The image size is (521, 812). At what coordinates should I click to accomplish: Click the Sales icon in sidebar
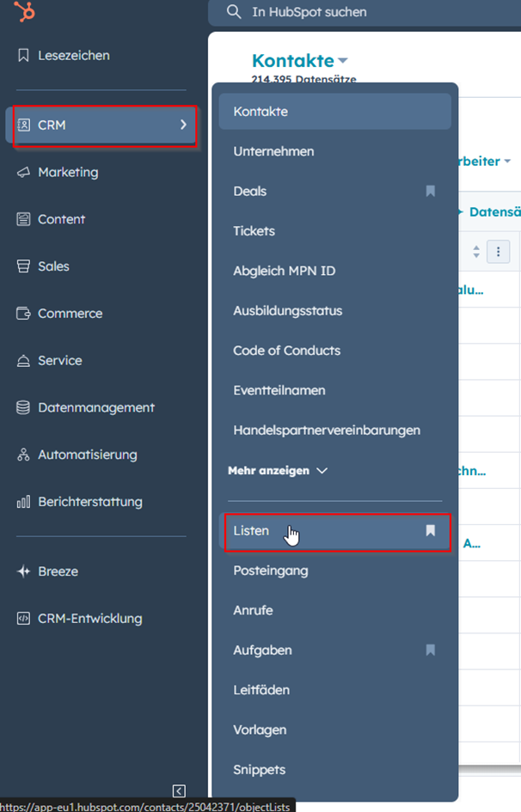click(x=23, y=266)
